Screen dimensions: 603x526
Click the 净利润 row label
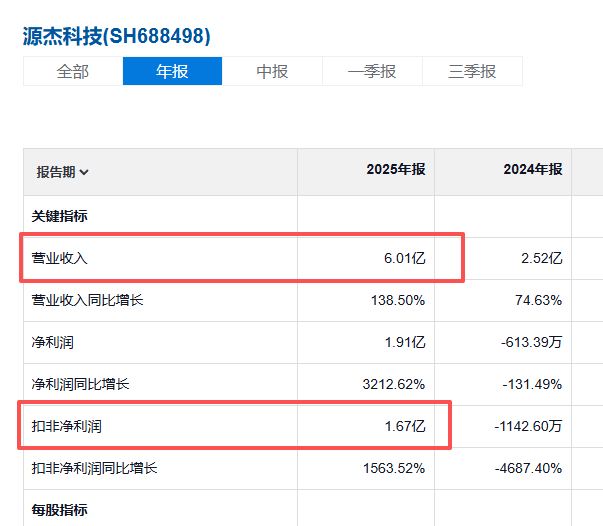click(53, 342)
